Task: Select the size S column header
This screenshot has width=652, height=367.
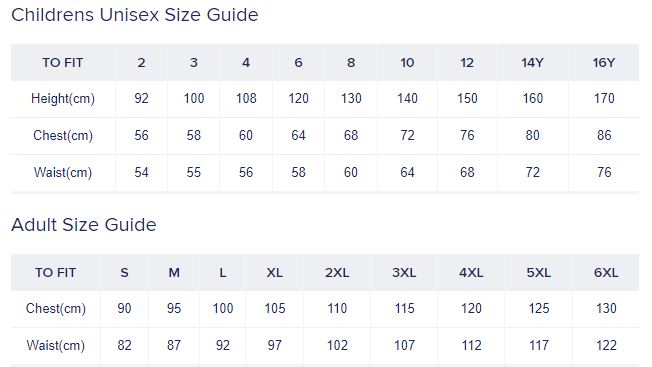Action: click(124, 273)
